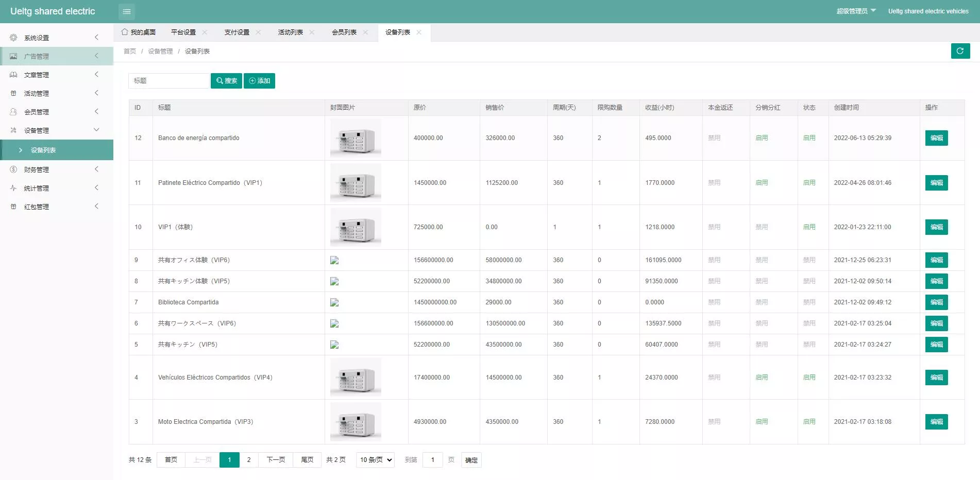Click the hamburger menu collapse icon
Viewport: 980px width, 480px height.
(127, 11)
